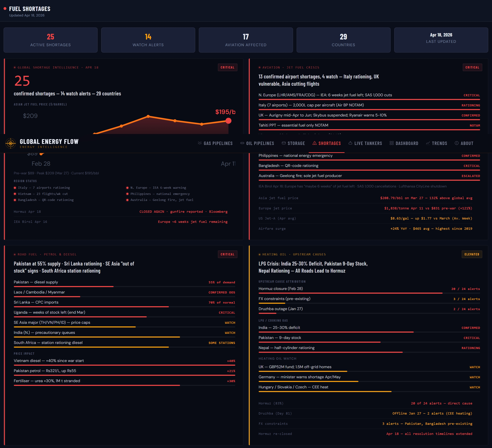Click the Dashboard grid icon
The height and width of the screenshot is (448, 492).
tap(391, 143)
